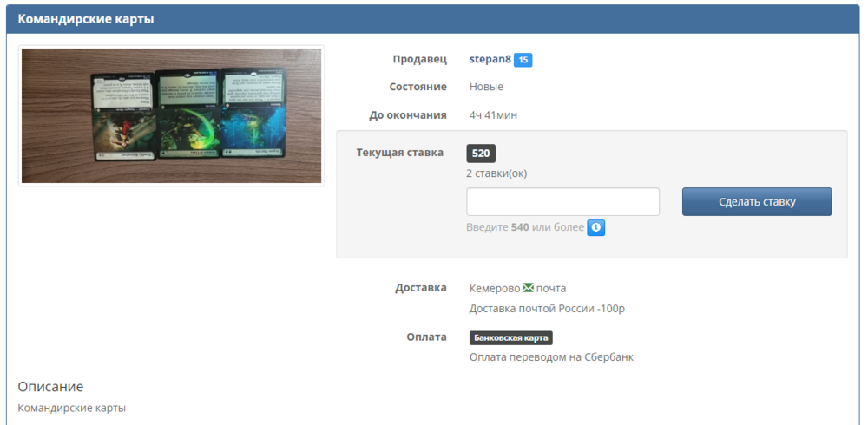Click the green mail envelope icon
868x425 pixels.
(x=528, y=288)
